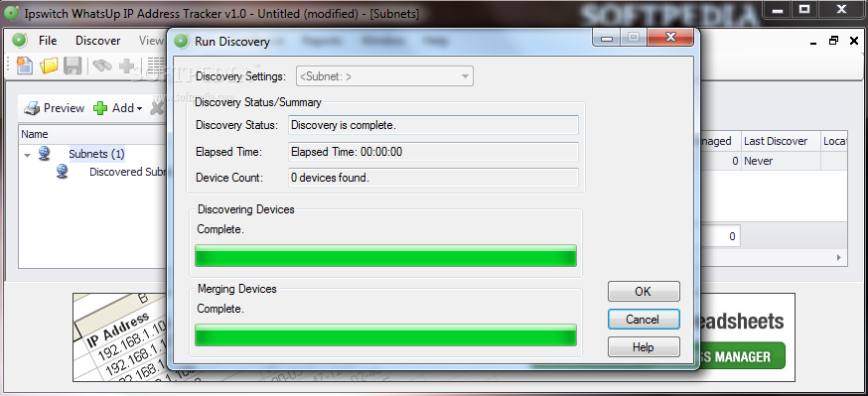
Task: Click the Preview button label
Action: coord(64,108)
